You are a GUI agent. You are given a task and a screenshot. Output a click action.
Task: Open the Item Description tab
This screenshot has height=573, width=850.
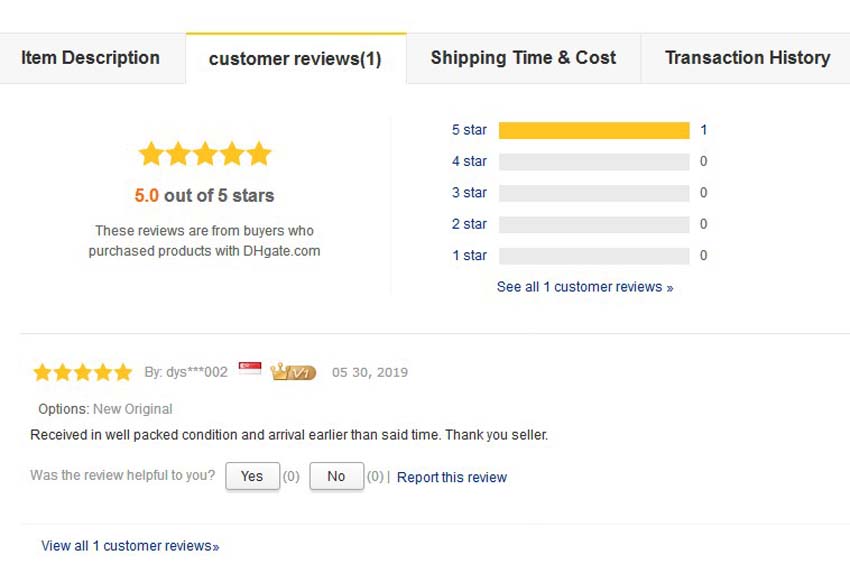pyautogui.click(x=91, y=58)
